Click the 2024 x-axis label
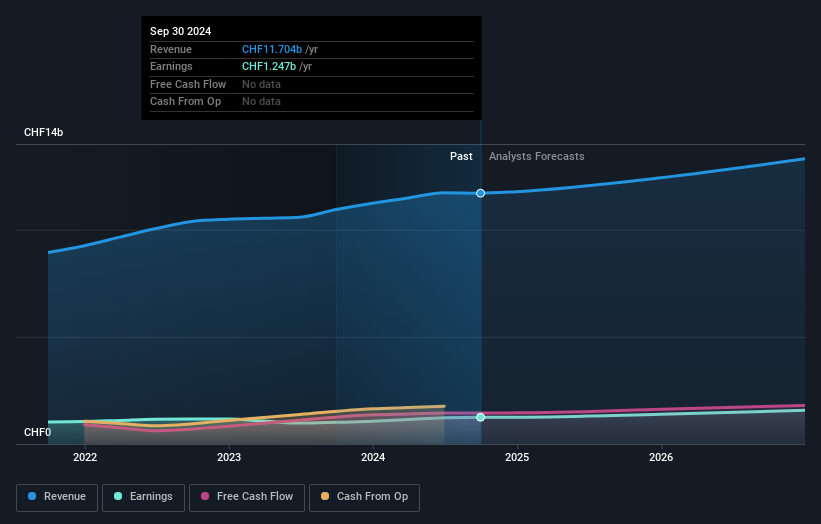821x524 pixels. click(x=373, y=457)
